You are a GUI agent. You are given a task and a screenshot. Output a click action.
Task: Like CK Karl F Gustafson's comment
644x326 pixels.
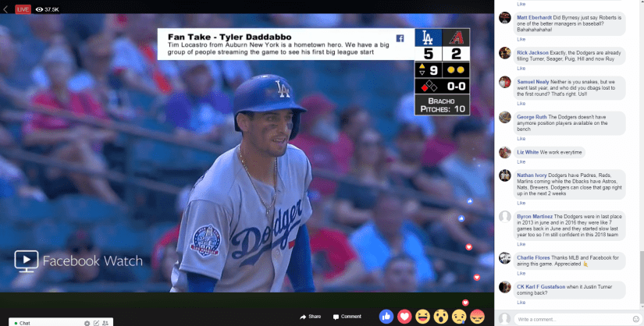[x=521, y=303]
